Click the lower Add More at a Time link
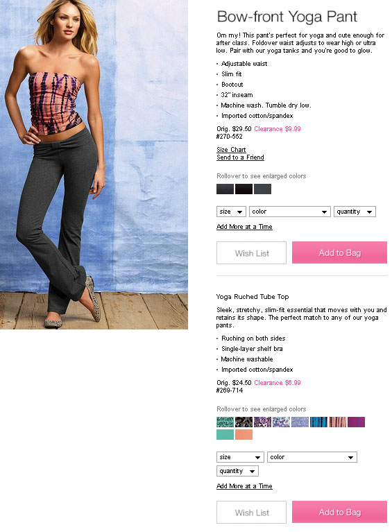392x532 pixels. tap(244, 486)
